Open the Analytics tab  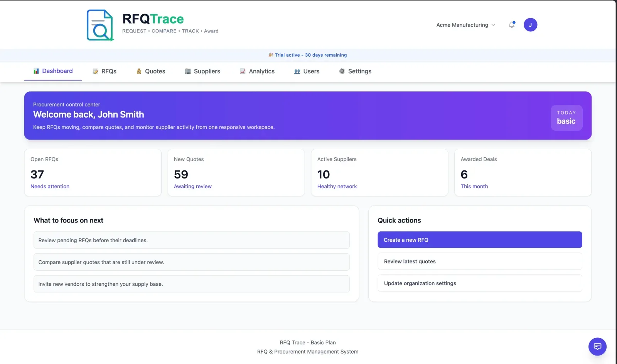[x=257, y=71]
